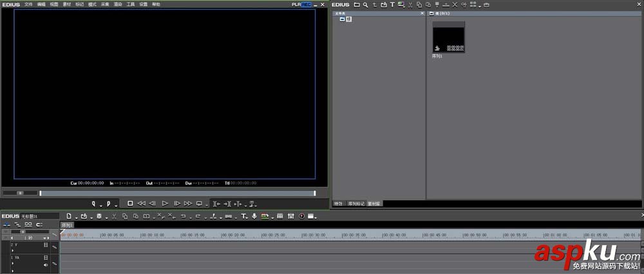Click the Stop playback button

click(130, 203)
